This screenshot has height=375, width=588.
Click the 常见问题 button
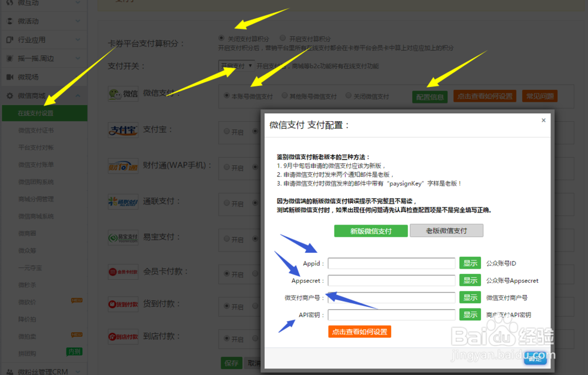tap(540, 96)
